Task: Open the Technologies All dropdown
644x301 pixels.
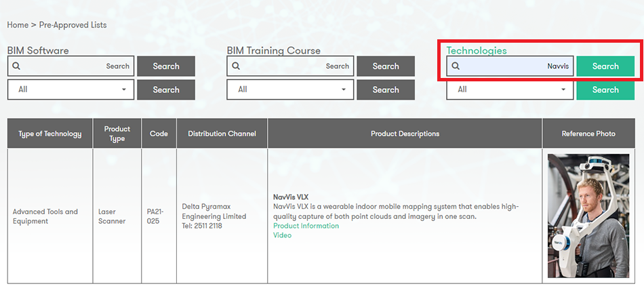Action: coord(510,89)
